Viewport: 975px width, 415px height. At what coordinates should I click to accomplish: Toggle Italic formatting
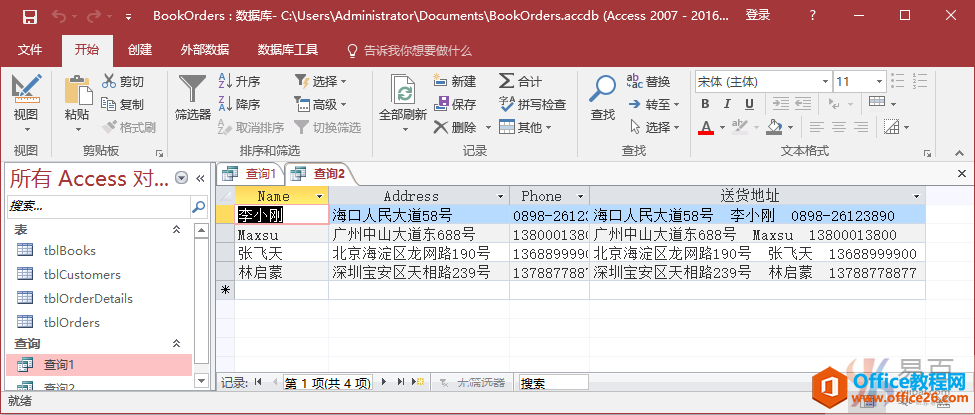coord(727,105)
